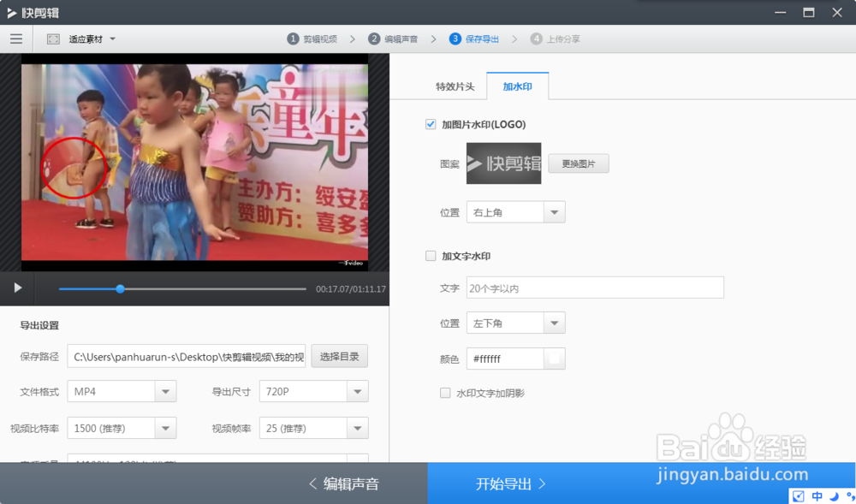Click the IME 中 language indicator
This screenshot has height=504, width=856.
pyautogui.click(x=817, y=496)
